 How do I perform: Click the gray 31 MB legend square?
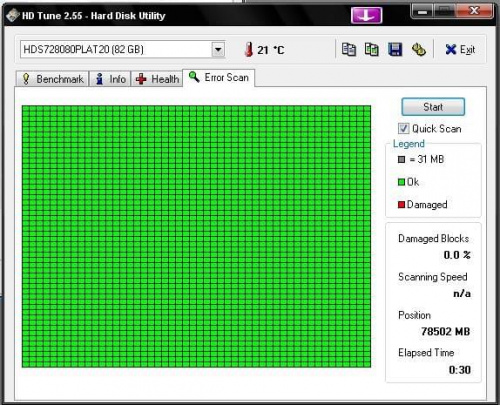401,159
